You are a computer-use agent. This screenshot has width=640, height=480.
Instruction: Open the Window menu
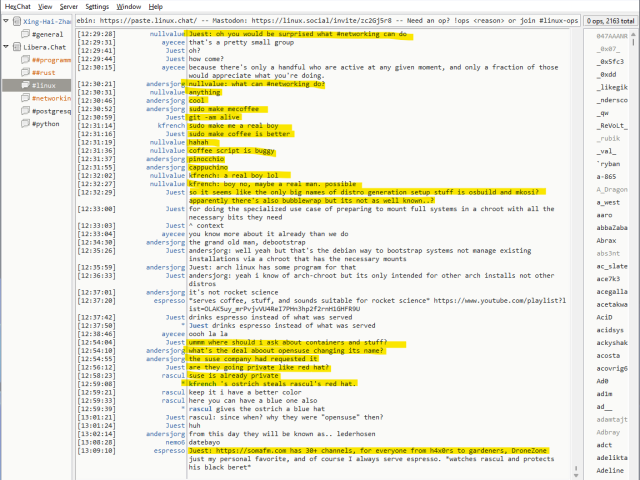tap(128, 6)
